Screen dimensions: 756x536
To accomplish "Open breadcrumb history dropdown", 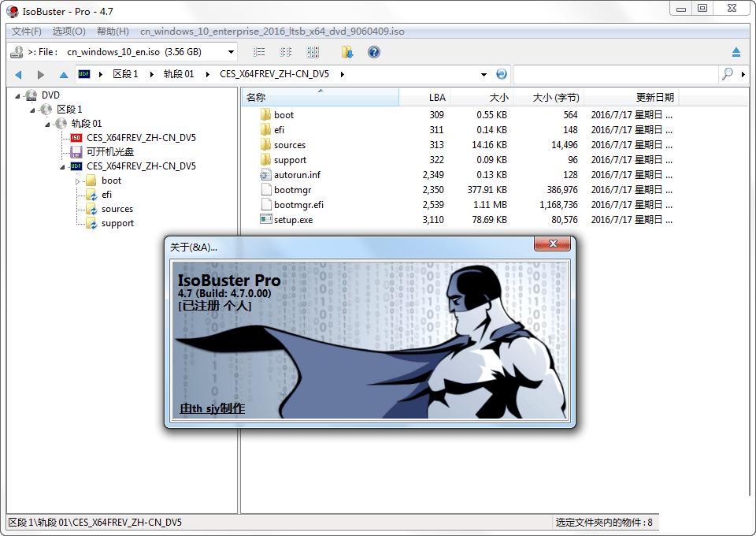I will coord(484,74).
